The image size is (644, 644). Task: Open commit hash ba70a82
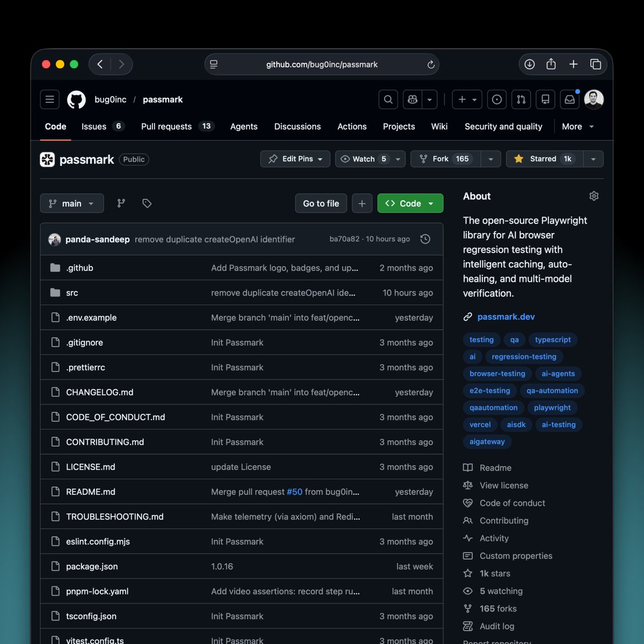(x=345, y=239)
